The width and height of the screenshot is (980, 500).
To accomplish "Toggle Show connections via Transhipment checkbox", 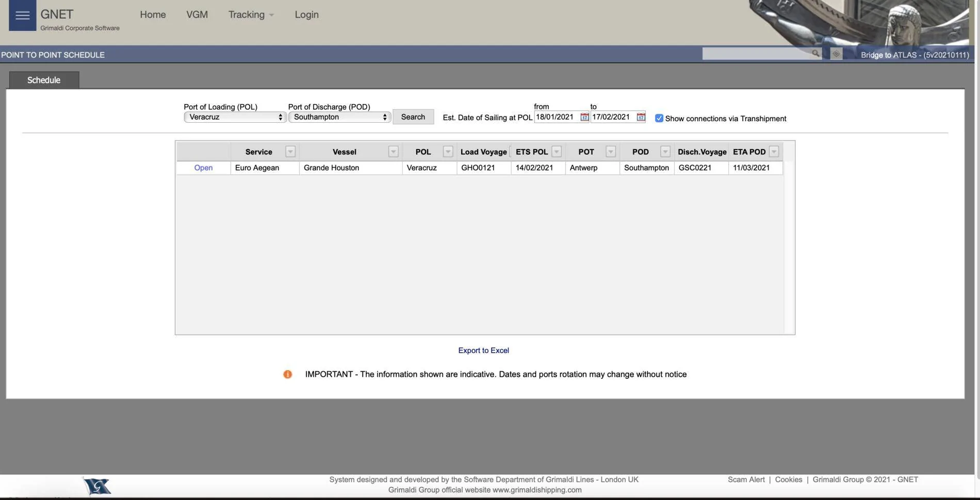I will tap(659, 118).
